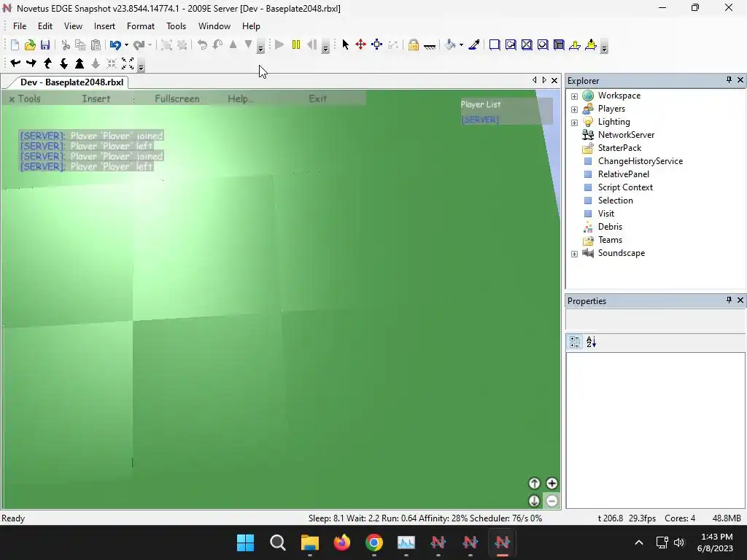Select the smooth surface tool icon
The width and height of the screenshot is (747, 560).
click(495, 44)
